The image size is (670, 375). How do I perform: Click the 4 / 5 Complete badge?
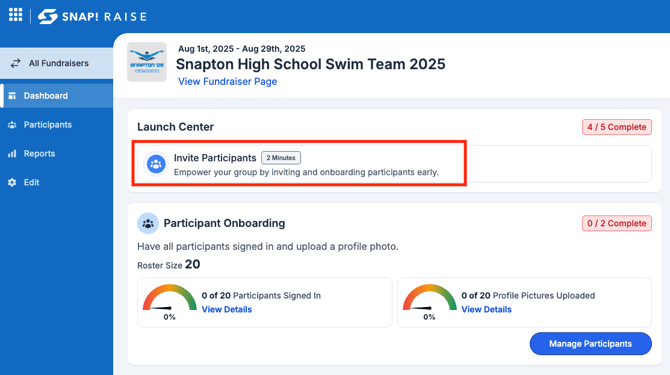pyautogui.click(x=617, y=127)
